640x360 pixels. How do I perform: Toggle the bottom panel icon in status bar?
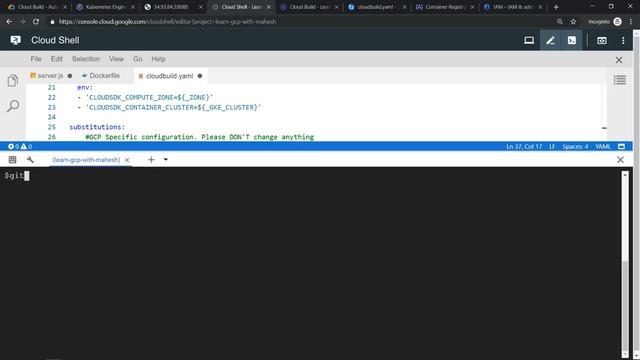[x=621, y=147]
